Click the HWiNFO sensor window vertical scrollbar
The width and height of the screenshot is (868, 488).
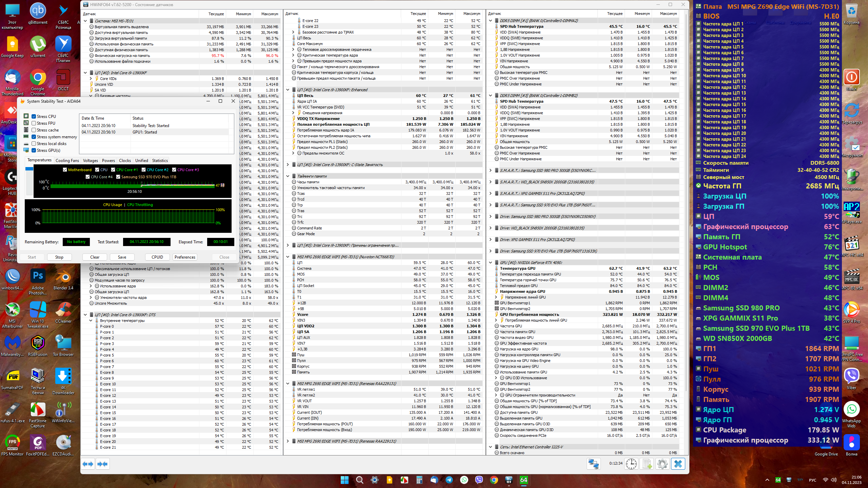(x=687, y=203)
